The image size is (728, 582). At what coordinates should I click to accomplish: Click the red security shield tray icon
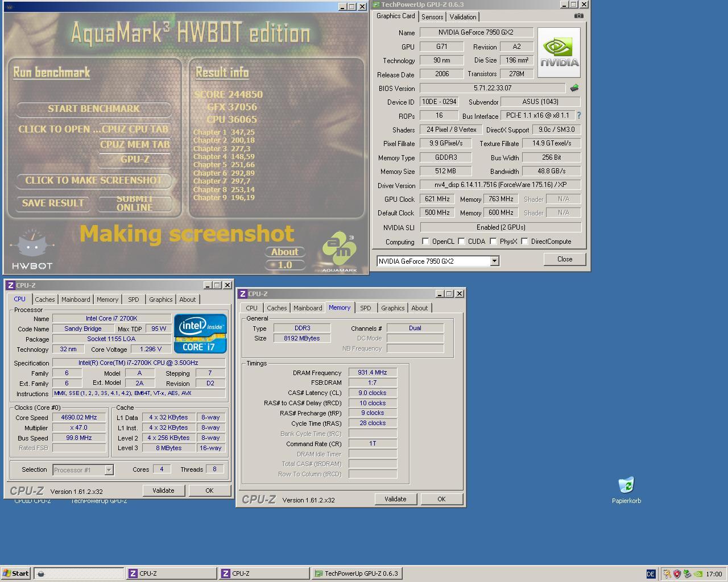point(677,574)
